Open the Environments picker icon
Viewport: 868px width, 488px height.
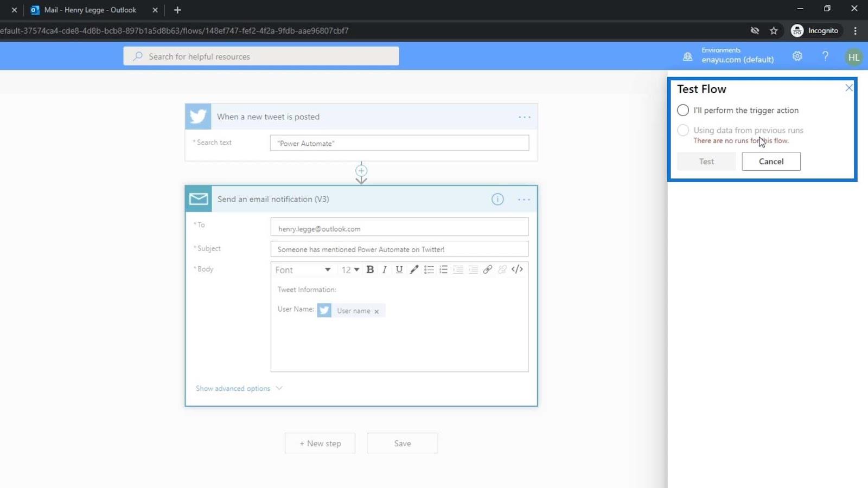click(x=687, y=56)
